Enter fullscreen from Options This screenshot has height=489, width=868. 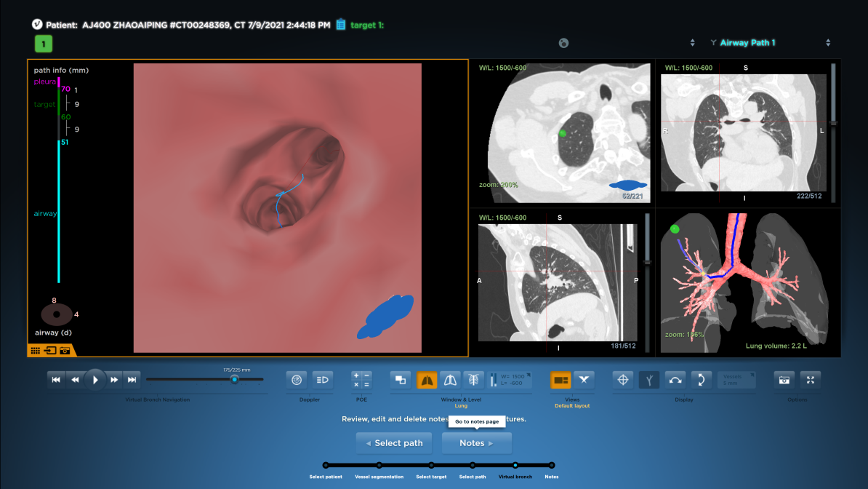[811, 379]
